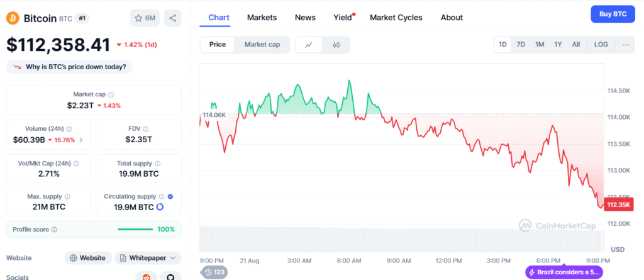Expand Volume (24h) details chevron
This screenshot has height=280, width=644.
80,140
